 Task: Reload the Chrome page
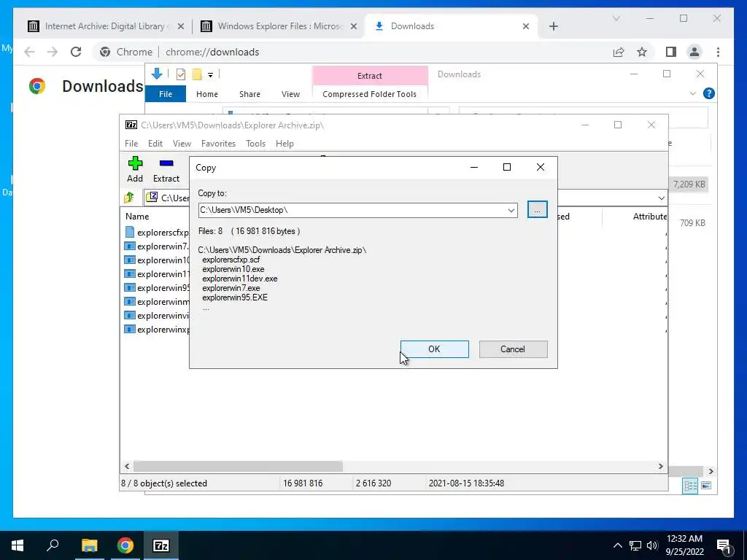click(x=76, y=52)
